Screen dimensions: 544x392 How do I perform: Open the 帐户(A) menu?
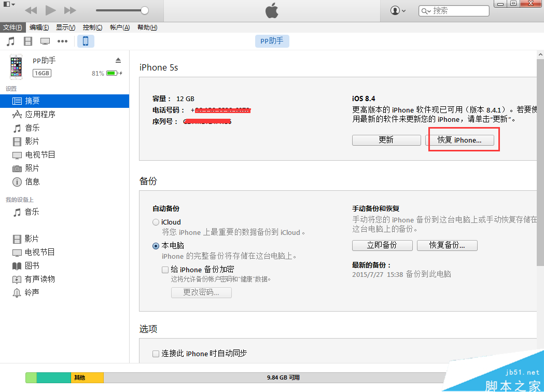[120, 27]
